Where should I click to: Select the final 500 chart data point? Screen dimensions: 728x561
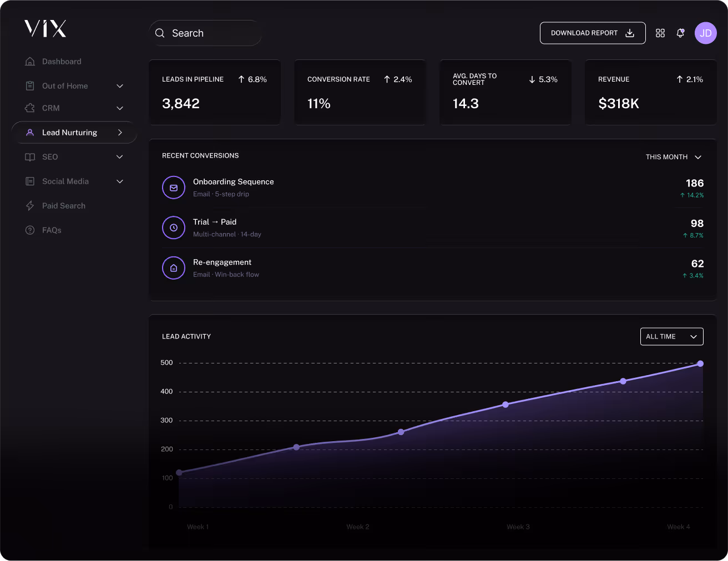(700, 363)
